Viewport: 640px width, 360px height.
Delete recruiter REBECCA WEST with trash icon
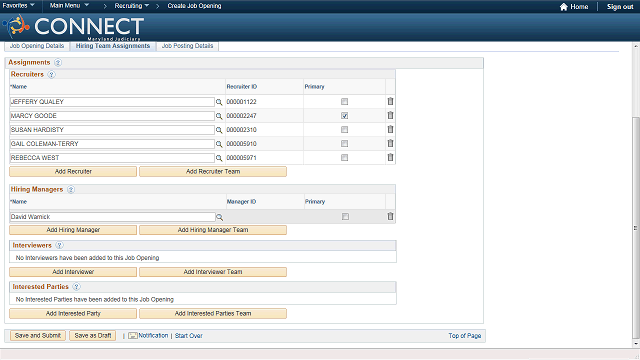[x=390, y=157]
